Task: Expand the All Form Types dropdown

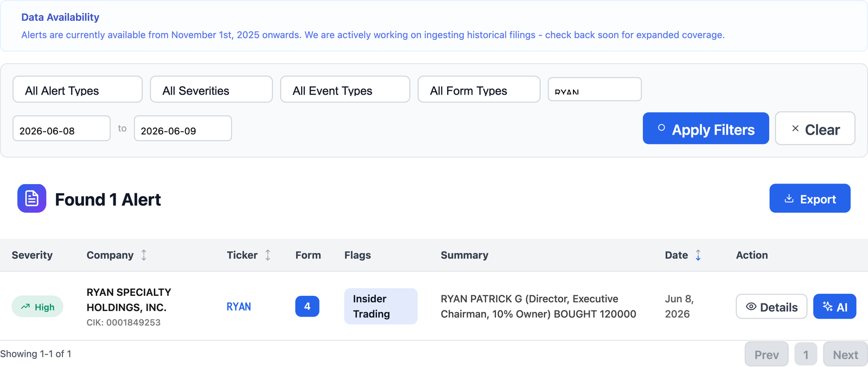Action: click(x=479, y=90)
